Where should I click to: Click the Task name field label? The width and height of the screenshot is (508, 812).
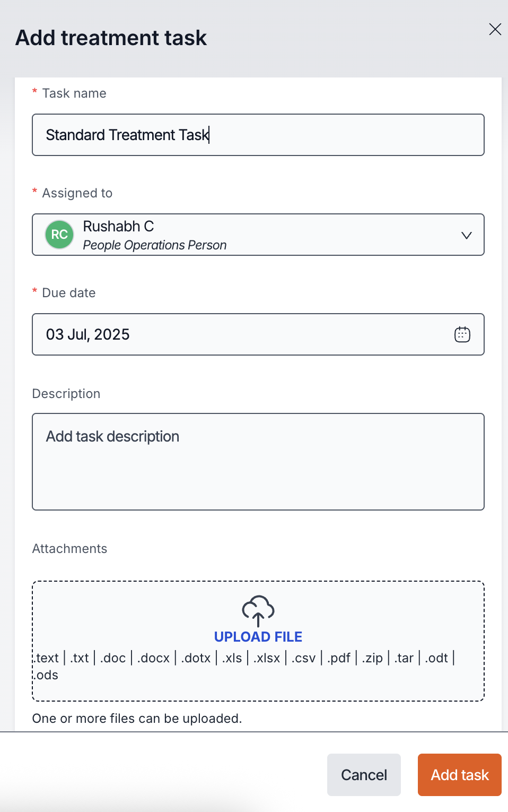74,93
